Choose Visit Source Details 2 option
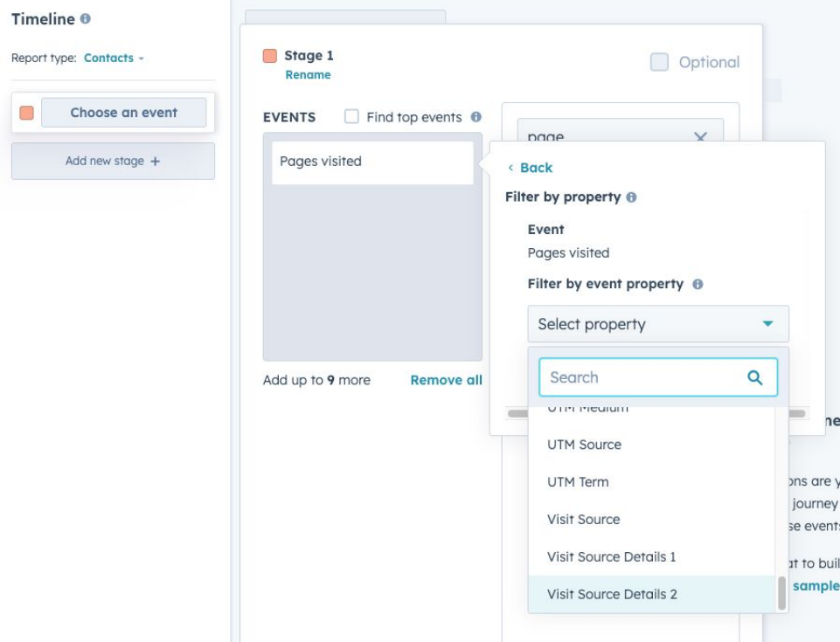The height and width of the screenshot is (642, 840). coord(612,594)
